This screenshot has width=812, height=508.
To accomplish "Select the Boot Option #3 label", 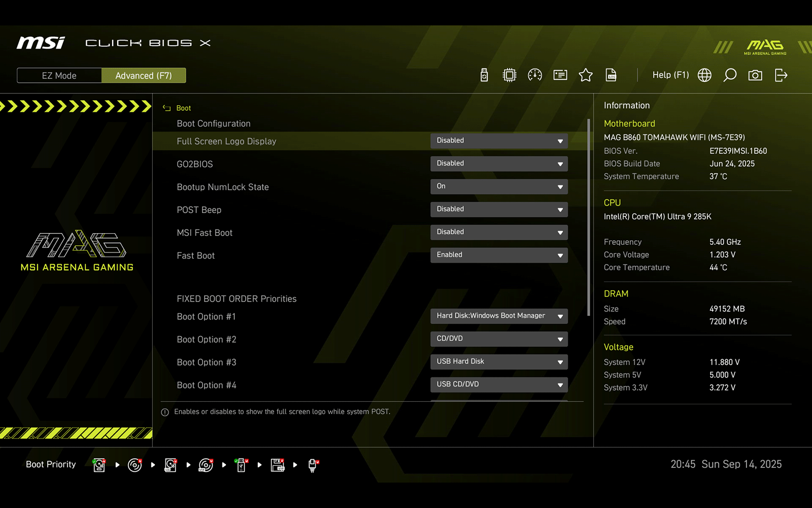I will 207,362.
